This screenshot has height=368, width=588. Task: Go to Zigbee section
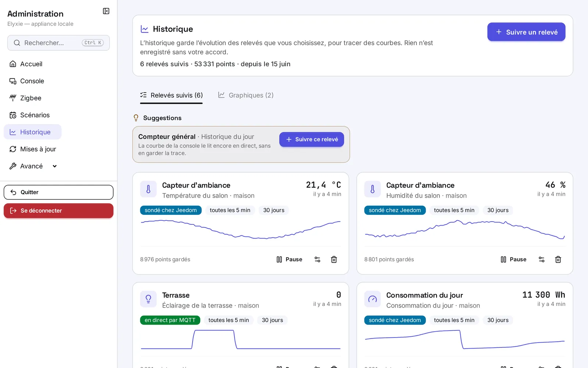25,98
